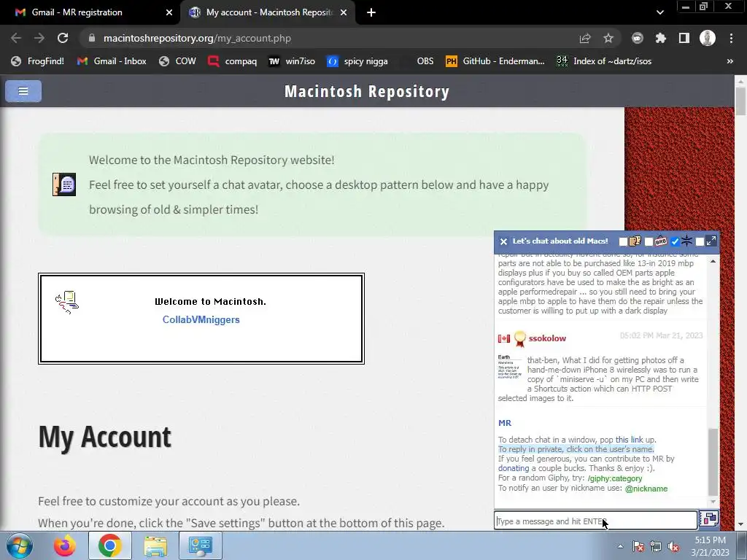Click the chat scrollbar up arrow
Image resolution: width=747 pixels, height=560 pixels.
click(713, 262)
